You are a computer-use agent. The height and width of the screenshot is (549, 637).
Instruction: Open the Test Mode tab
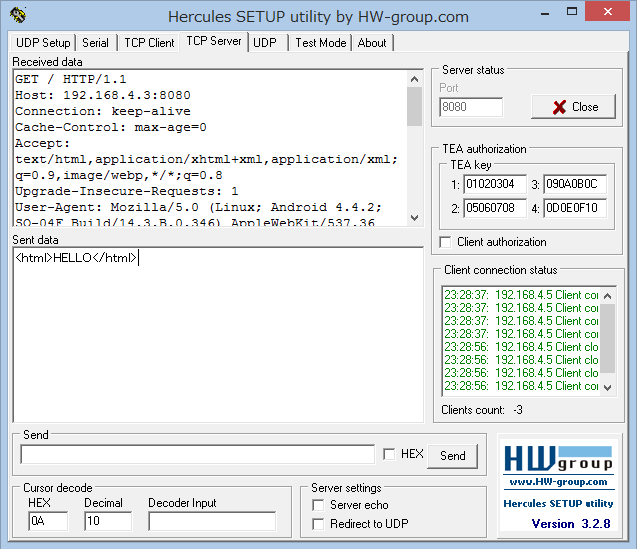320,43
